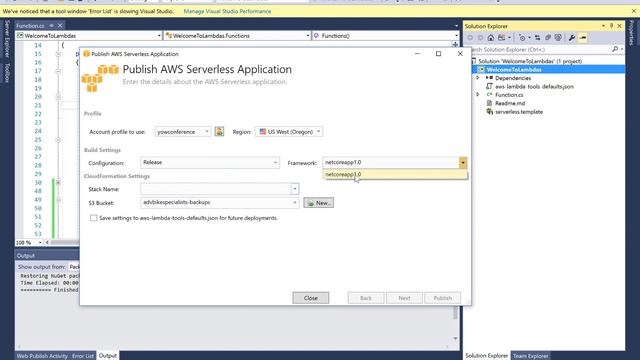The width and height of the screenshot is (640, 360).
Task: Click the Back button in dialog
Action: pyautogui.click(x=366, y=298)
